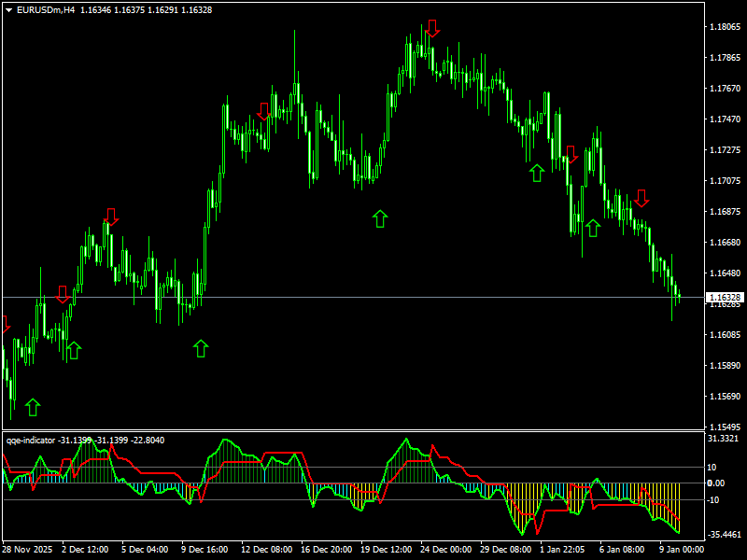The height and width of the screenshot is (560, 747).
Task: Click the 1.15690 price scale label
Action: click(x=726, y=396)
